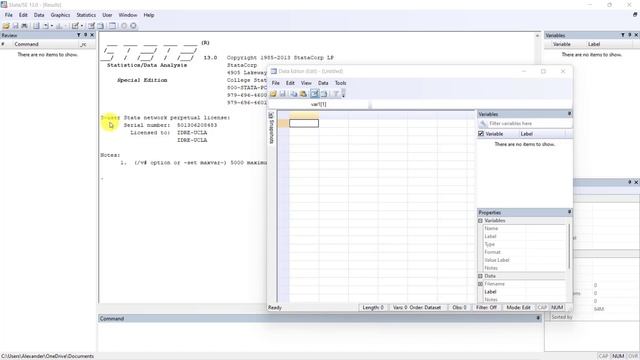Click the Log icon in main Stata toolbar
Viewport: 640px width, 360px height.
pyautogui.click(x=36, y=26)
